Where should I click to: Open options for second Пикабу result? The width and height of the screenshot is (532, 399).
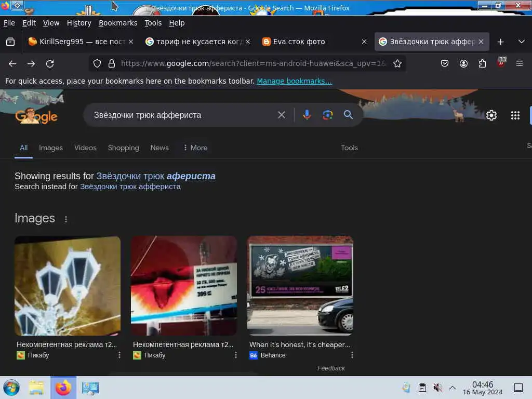point(235,355)
